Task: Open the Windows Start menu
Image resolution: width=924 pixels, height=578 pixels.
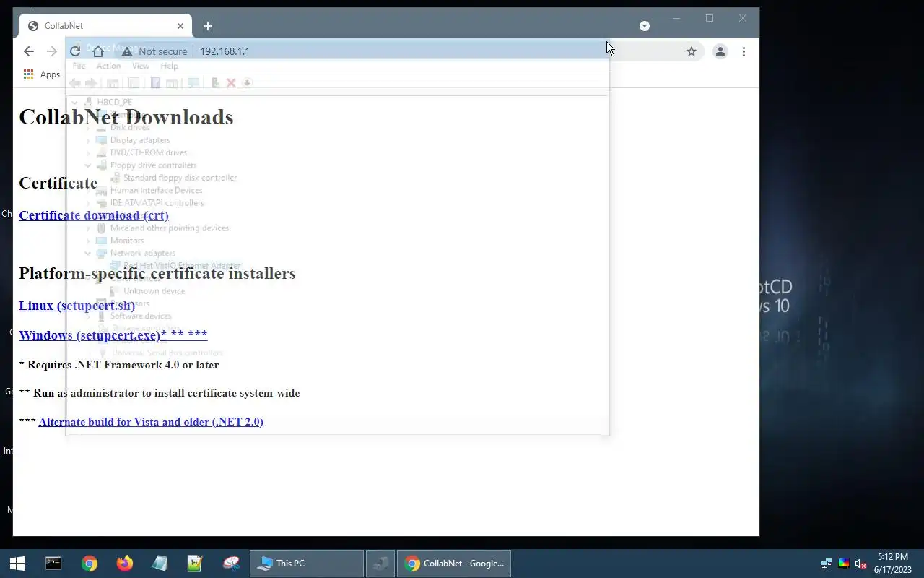Action: [x=17, y=564]
